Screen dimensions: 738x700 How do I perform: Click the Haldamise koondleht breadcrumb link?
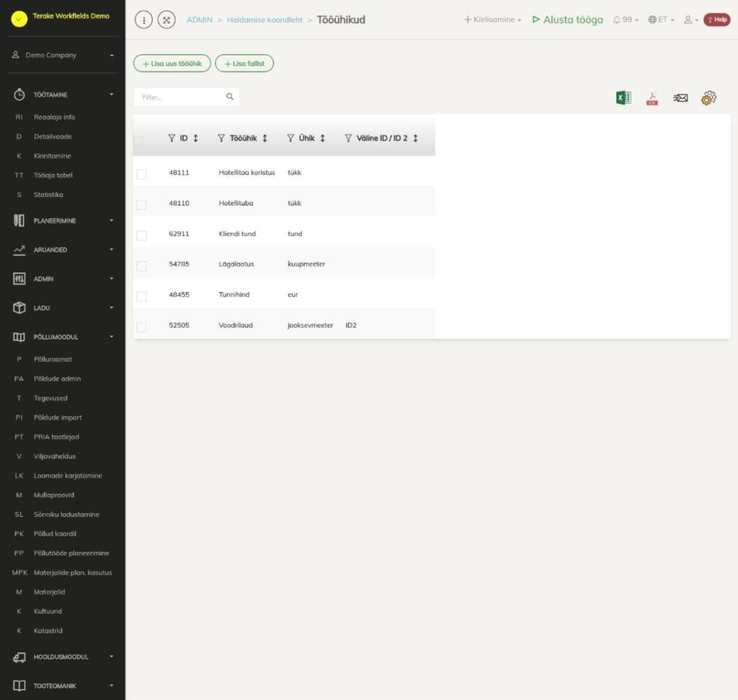pyautogui.click(x=264, y=19)
